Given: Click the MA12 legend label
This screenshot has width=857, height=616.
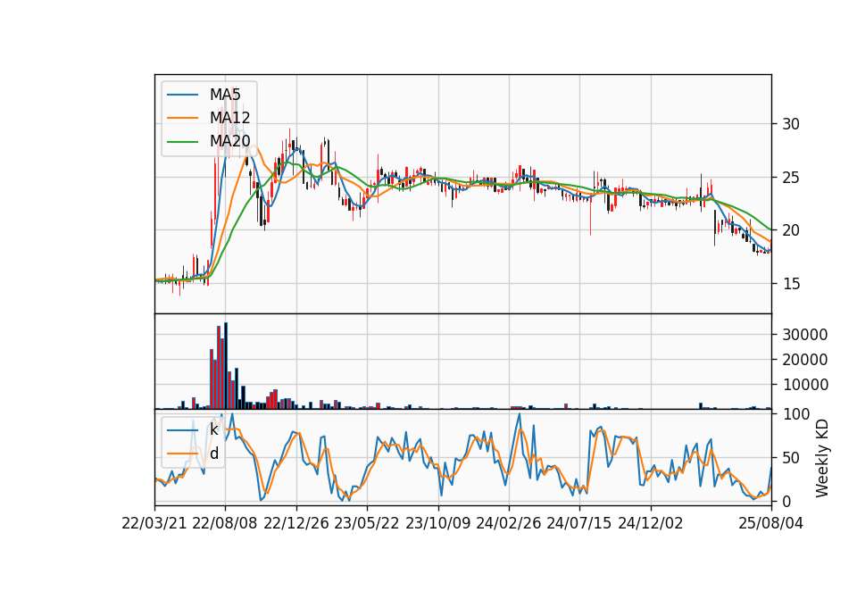Looking at the screenshot, I should (229, 118).
